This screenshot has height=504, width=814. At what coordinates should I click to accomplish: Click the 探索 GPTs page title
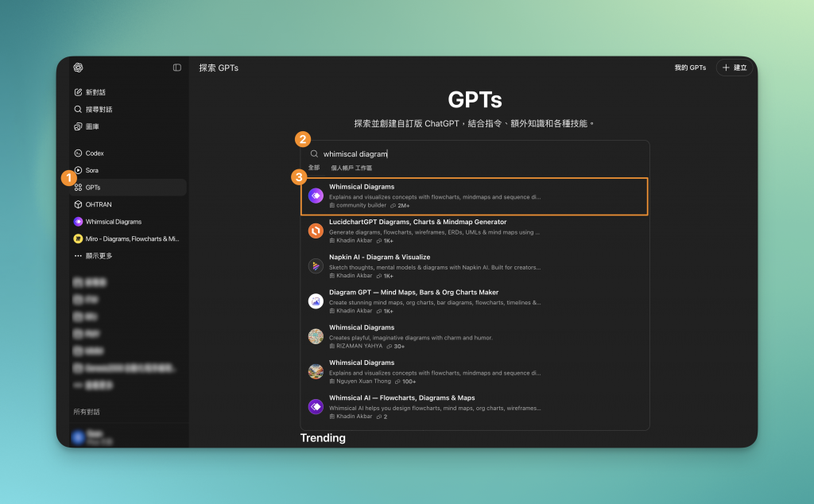pos(219,68)
